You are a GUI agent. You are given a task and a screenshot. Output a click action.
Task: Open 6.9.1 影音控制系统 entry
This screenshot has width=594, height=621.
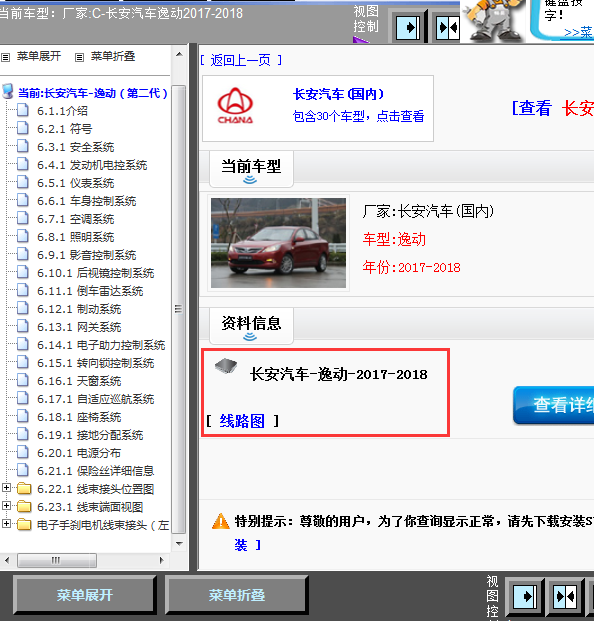pos(86,255)
